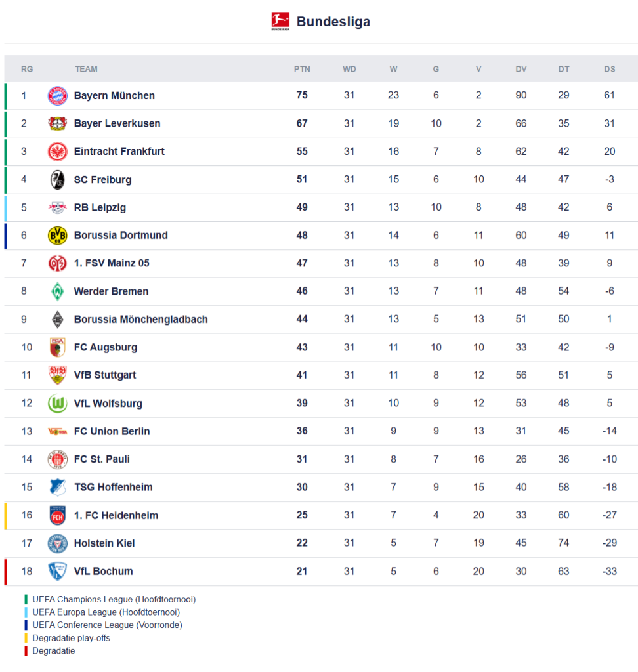Screen dimensions: 638x672
Task: Open the 1. FSV Mainz 05 link
Action: click(112, 263)
